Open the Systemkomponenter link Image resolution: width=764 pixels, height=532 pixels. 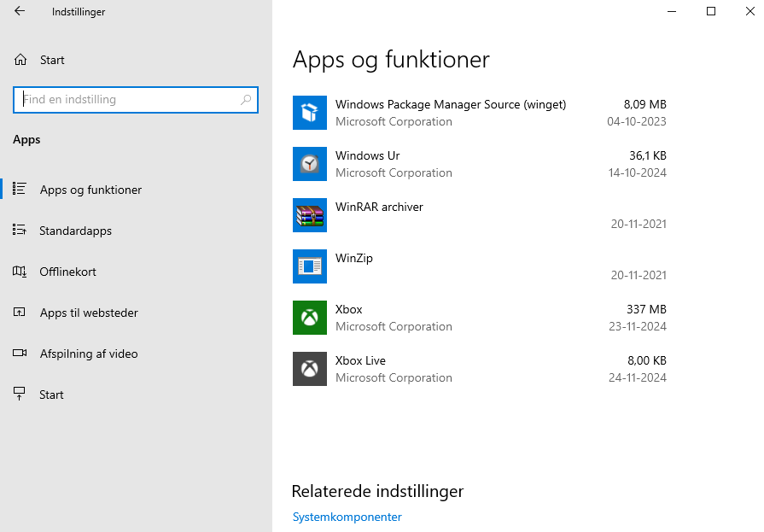pos(347,517)
